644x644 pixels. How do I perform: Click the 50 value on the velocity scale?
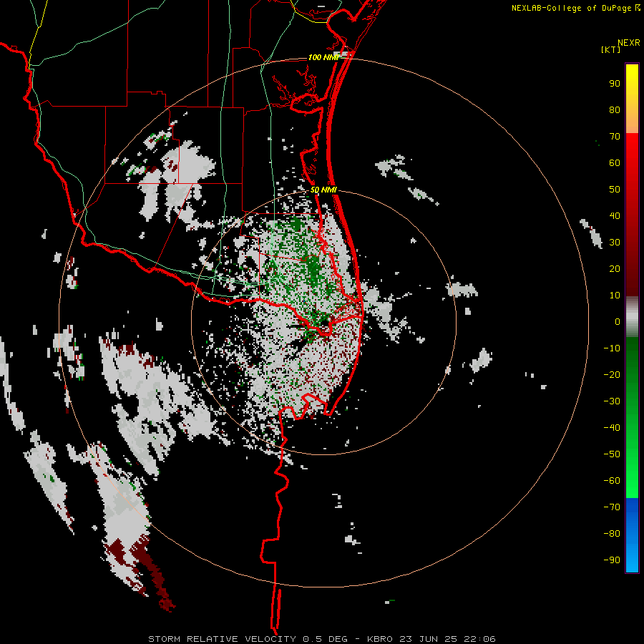(x=615, y=190)
